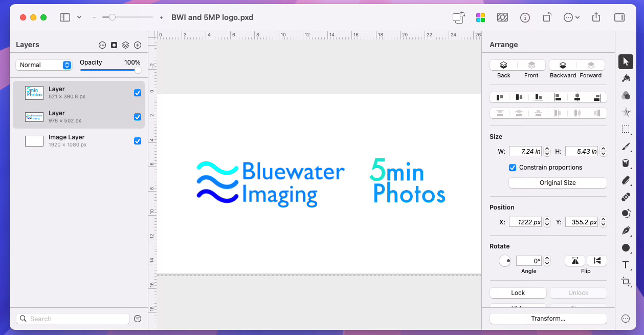Screen dimensions: 644x335
Task: Click the show original compare icon
Action: point(502,17)
